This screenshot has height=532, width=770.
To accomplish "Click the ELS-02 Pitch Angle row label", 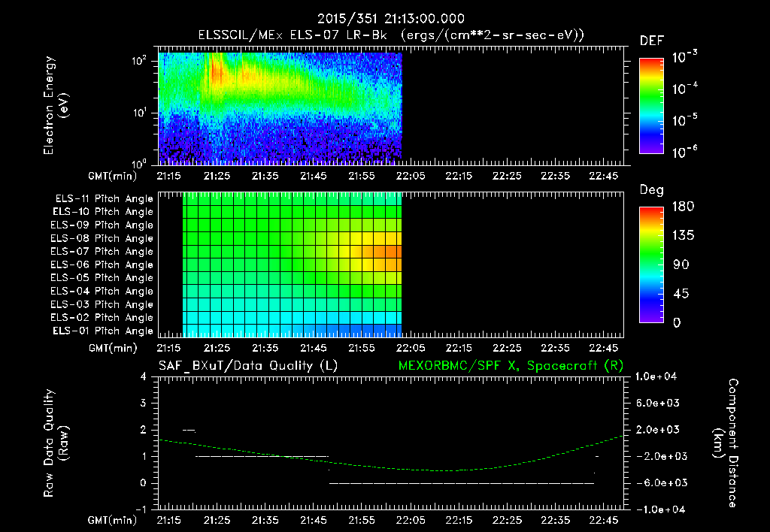I will click(x=102, y=318).
